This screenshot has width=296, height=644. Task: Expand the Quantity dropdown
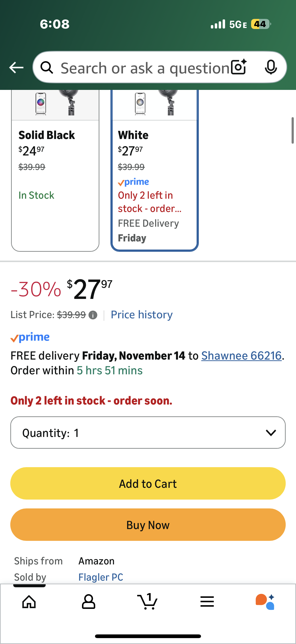(x=148, y=433)
